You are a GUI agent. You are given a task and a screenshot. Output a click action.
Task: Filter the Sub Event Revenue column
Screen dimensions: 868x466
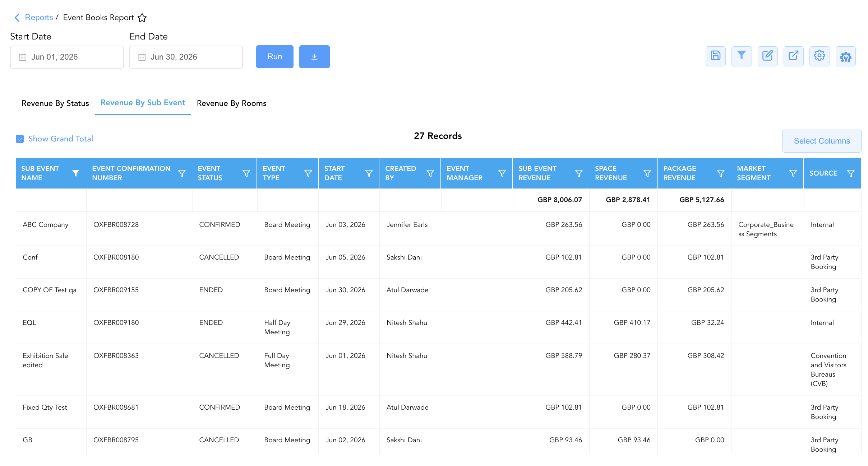pos(579,173)
